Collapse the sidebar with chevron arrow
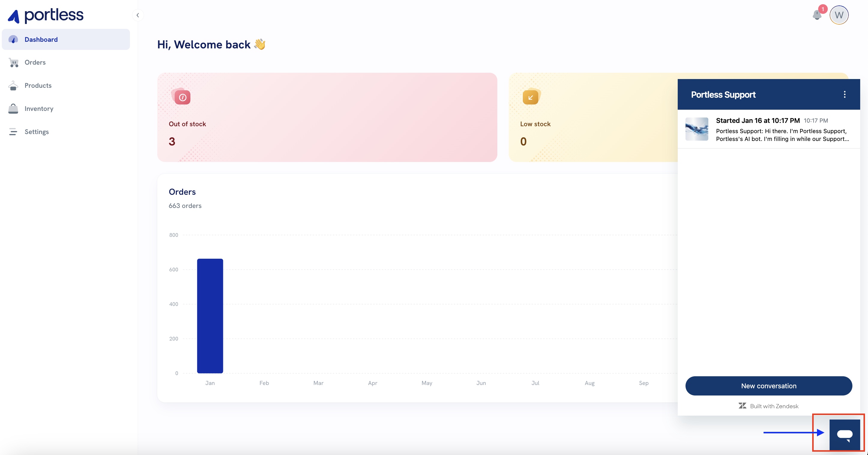Viewport: 868px width, 455px height. [138, 15]
